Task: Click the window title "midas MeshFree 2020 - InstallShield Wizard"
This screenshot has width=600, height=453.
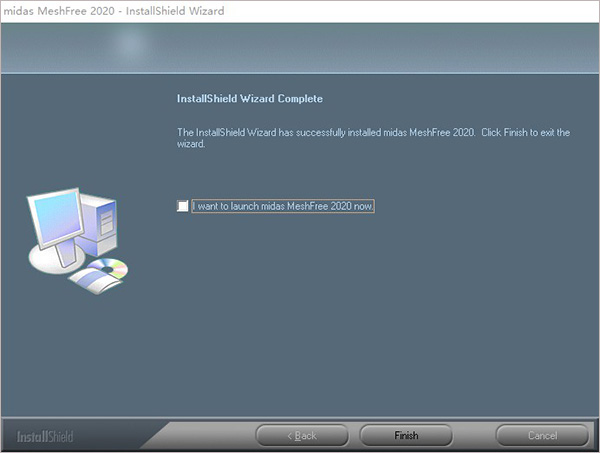Action: pos(114,11)
